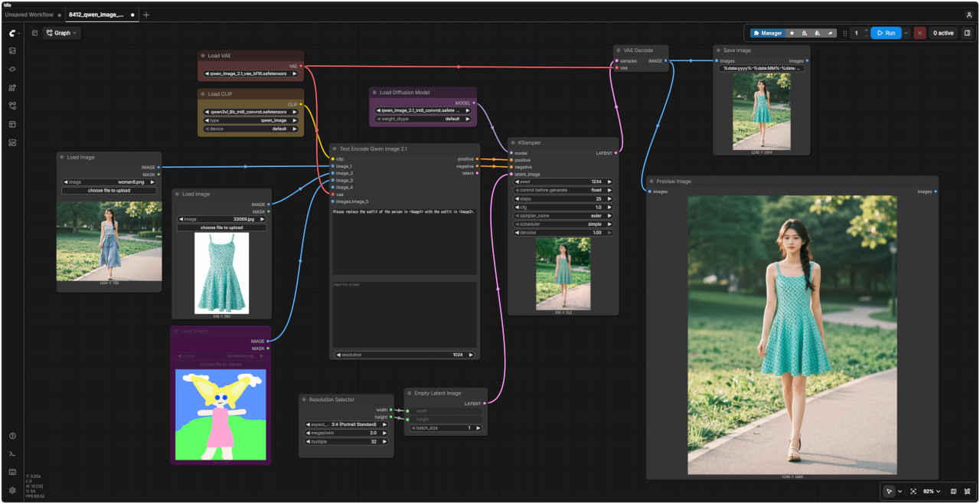Click the filename field in Save Image node
This screenshot has width=980, height=504.
760,68
